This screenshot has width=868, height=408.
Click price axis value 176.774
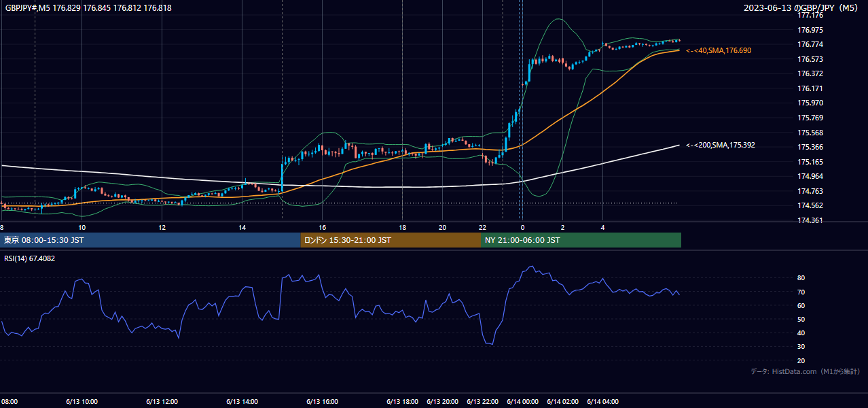coord(811,45)
